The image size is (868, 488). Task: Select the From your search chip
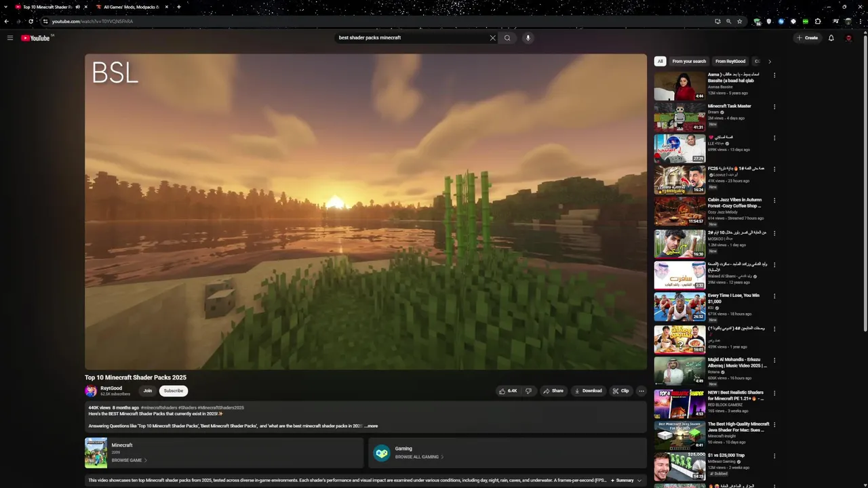pyautogui.click(x=689, y=61)
